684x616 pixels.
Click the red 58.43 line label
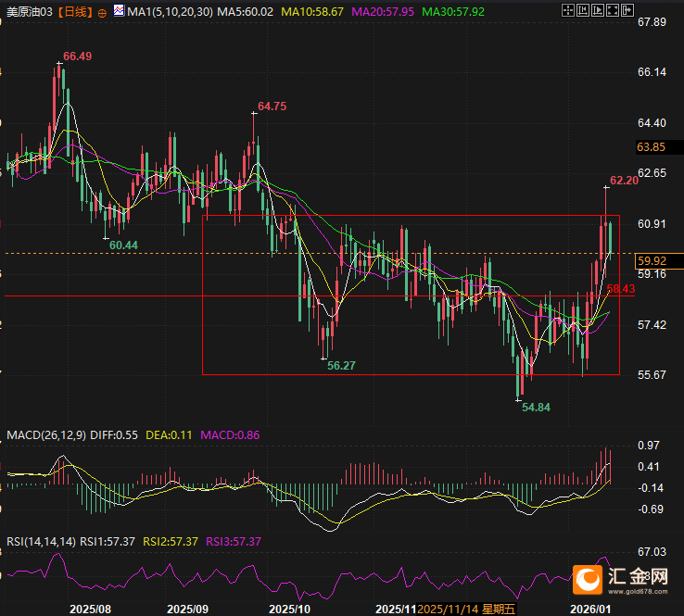[x=621, y=289]
